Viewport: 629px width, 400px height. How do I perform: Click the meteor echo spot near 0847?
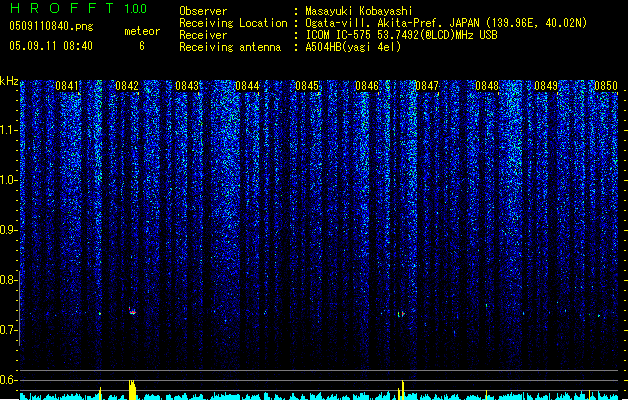point(401,314)
